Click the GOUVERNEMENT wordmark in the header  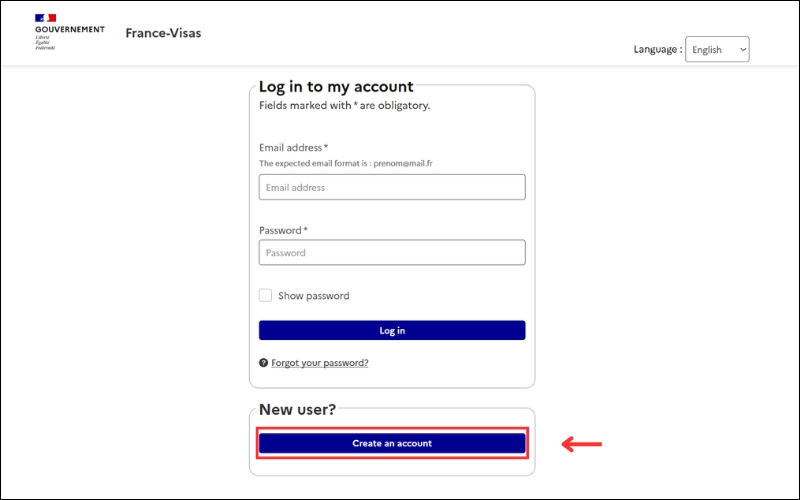pyautogui.click(x=69, y=30)
